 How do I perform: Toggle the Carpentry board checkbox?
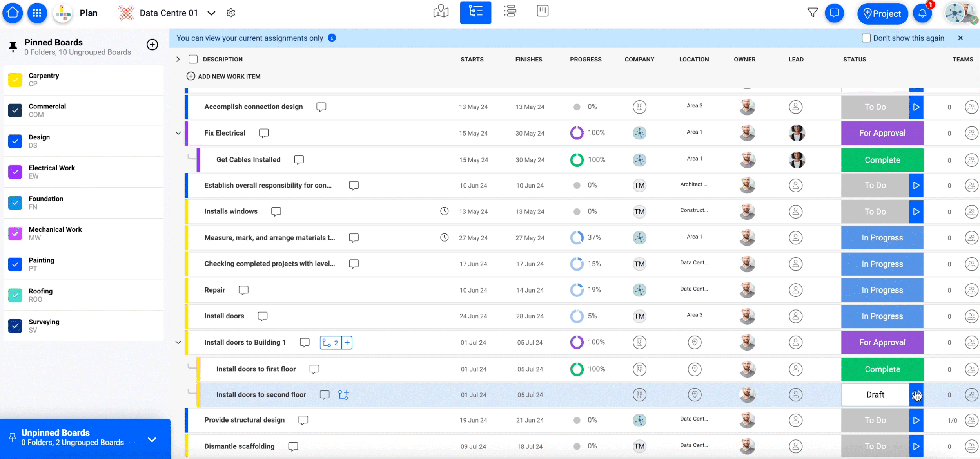click(x=15, y=80)
